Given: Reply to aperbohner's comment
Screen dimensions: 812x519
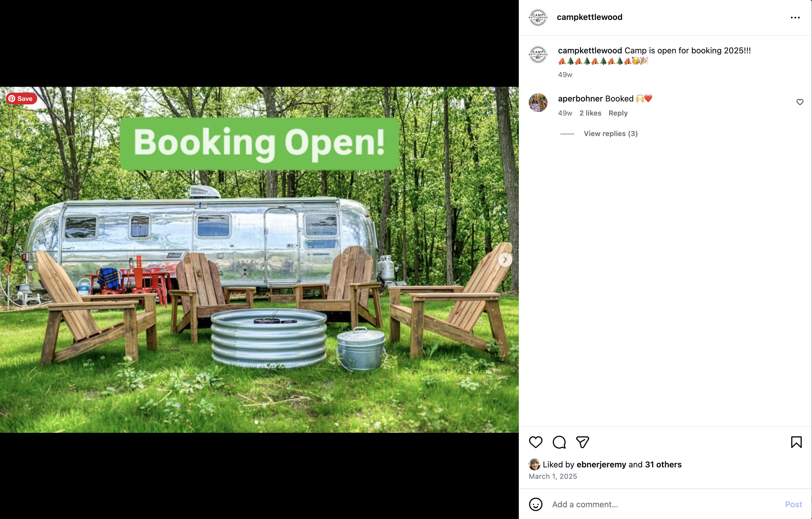Looking at the screenshot, I should coord(618,113).
